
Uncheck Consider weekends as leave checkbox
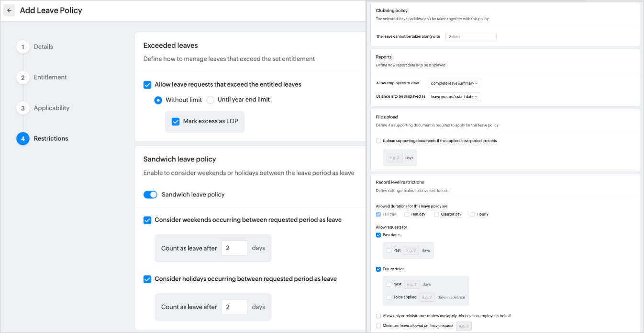click(x=147, y=220)
